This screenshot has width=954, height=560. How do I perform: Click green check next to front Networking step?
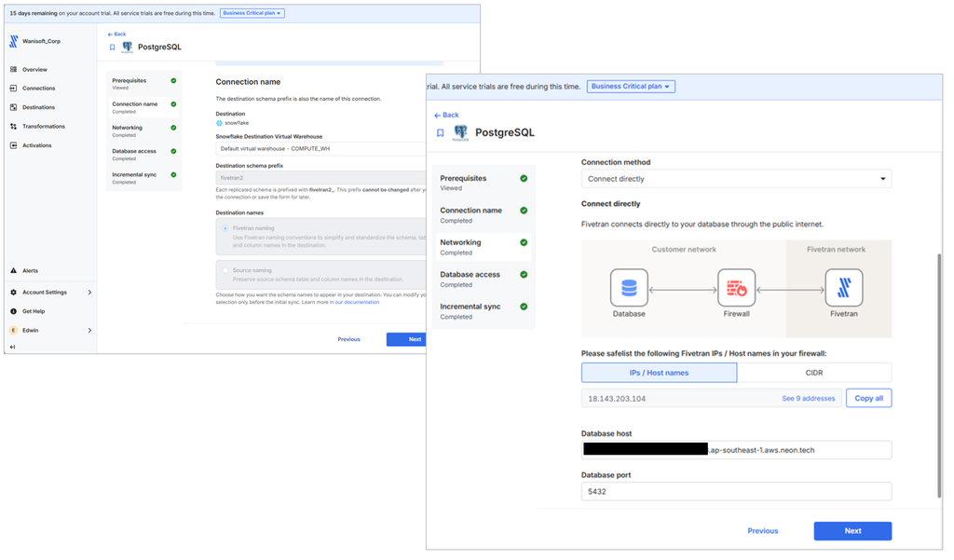pyautogui.click(x=524, y=242)
